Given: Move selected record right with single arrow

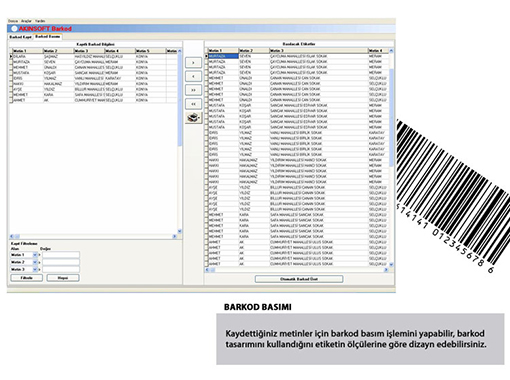Looking at the screenshot, I should tap(193, 63).
